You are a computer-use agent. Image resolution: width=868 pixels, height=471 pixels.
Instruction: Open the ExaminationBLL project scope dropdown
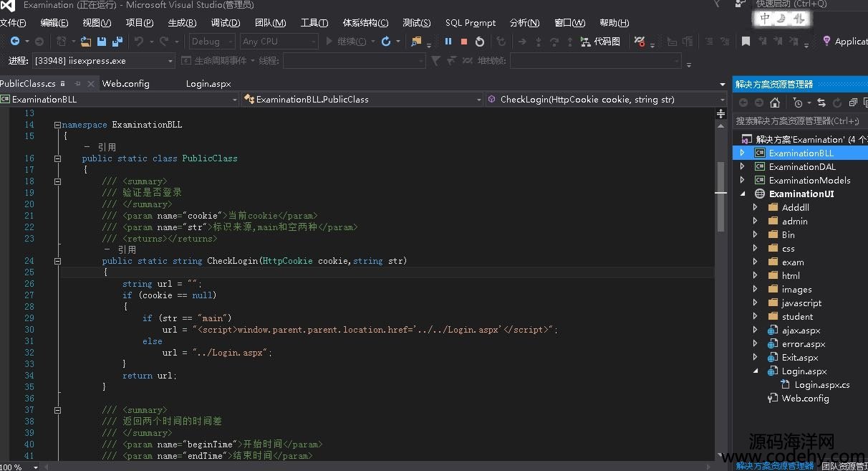[x=120, y=100]
